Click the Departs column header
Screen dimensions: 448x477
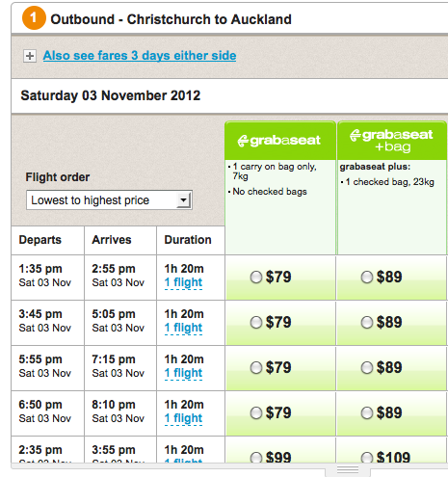tap(40, 240)
